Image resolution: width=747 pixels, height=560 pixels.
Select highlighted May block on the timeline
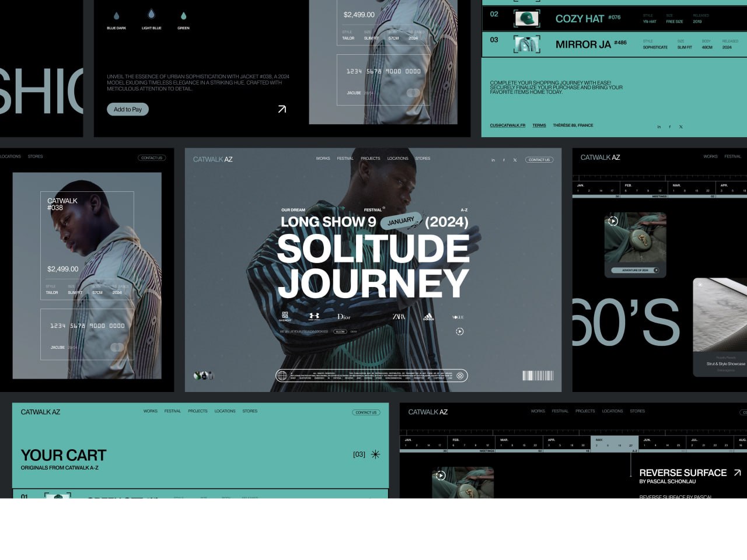615,443
